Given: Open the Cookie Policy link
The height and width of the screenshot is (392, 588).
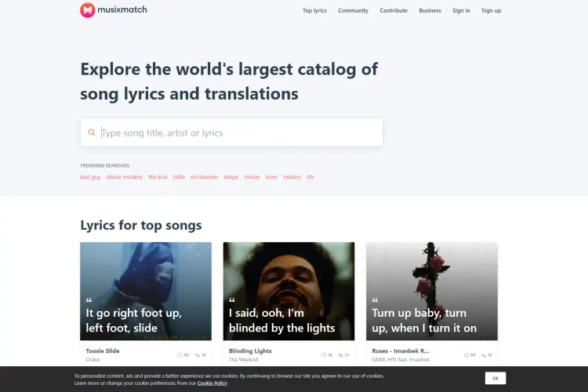Looking at the screenshot, I should click(212, 383).
